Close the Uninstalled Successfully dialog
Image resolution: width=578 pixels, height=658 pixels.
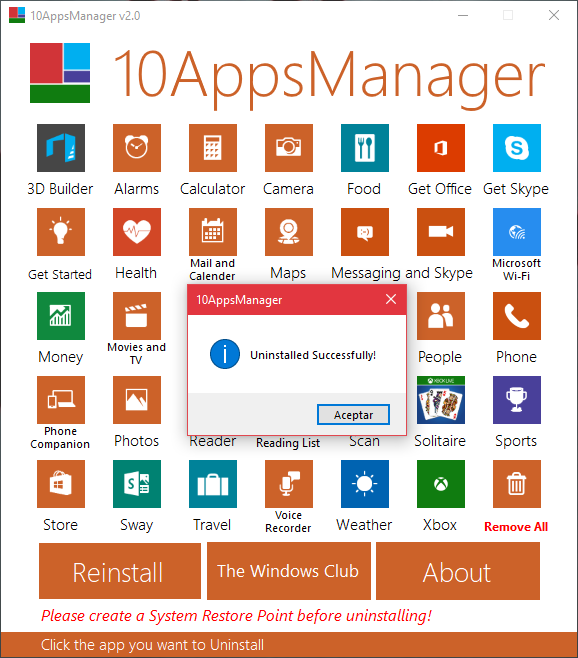[x=391, y=299]
